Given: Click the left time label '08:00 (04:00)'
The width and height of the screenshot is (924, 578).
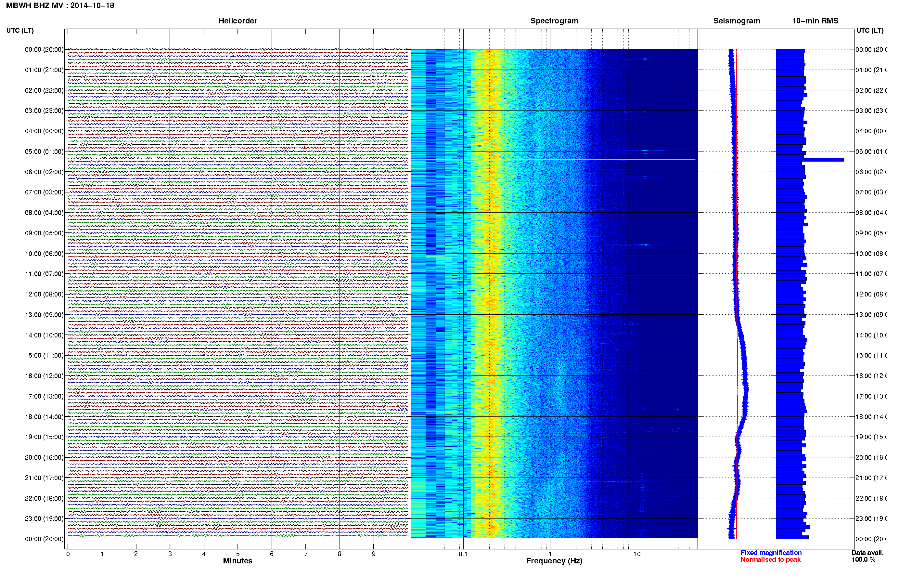Looking at the screenshot, I should pos(44,213).
